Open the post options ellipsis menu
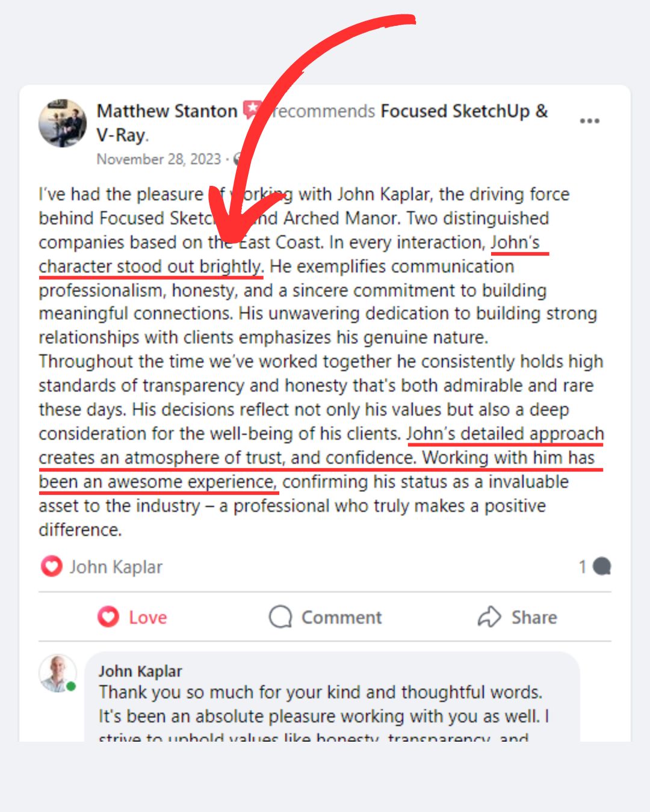The height and width of the screenshot is (812, 650). tap(589, 120)
